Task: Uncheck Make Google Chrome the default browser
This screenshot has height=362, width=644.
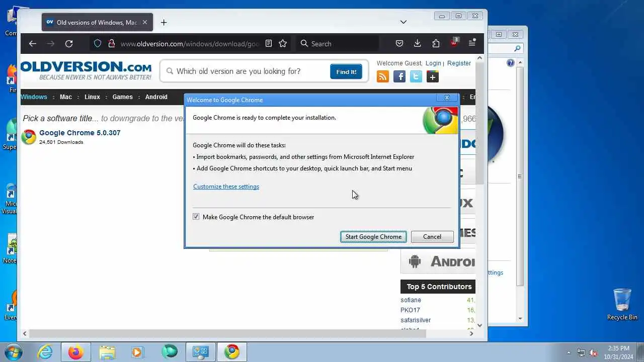Action: (196, 217)
